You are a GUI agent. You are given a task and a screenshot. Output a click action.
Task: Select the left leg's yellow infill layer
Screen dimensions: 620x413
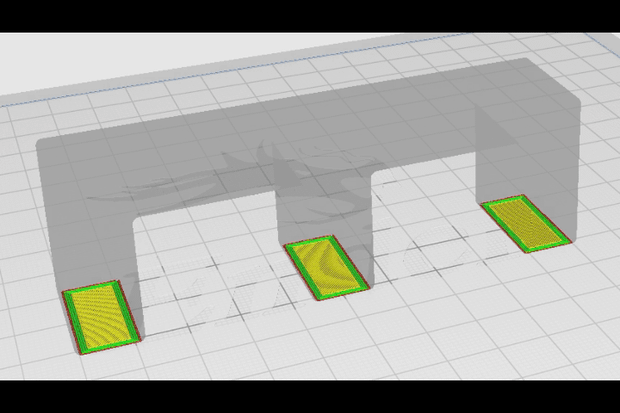tap(101, 316)
